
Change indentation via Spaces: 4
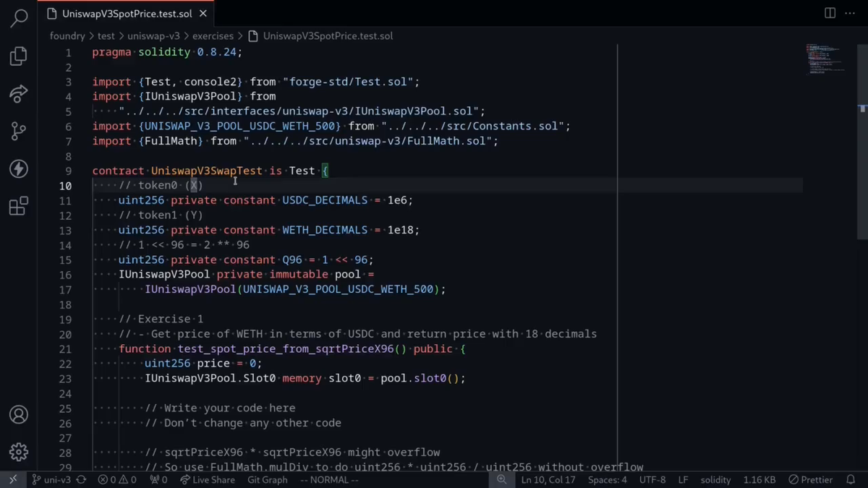pyautogui.click(x=608, y=479)
